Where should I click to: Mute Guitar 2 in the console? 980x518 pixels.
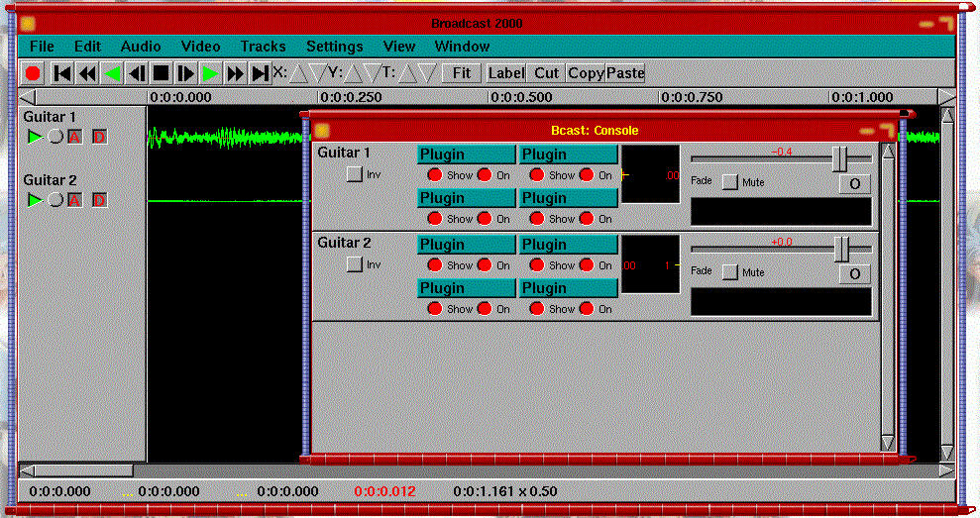[x=730, y=272]
